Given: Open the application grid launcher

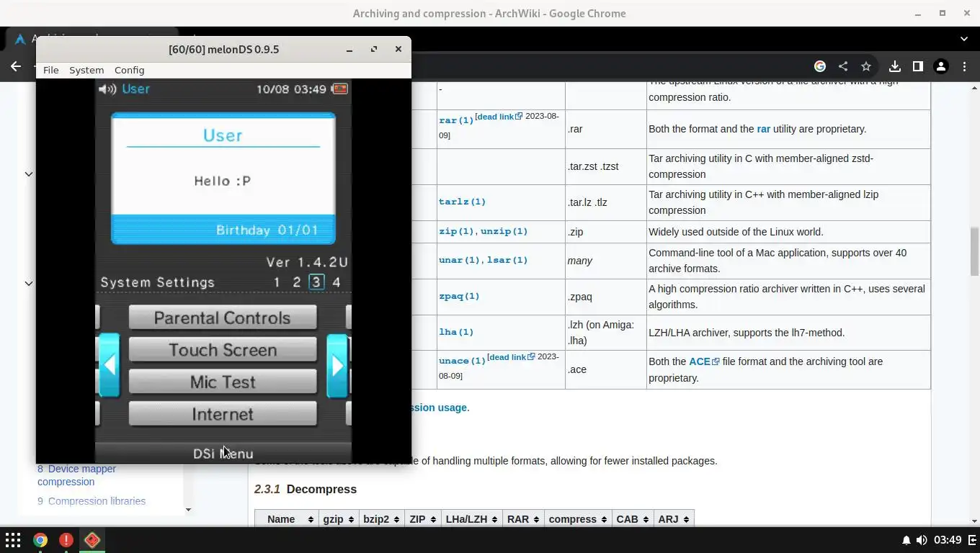Looking at the screenshot, I should pyautogui.click(x=13, y=540).
